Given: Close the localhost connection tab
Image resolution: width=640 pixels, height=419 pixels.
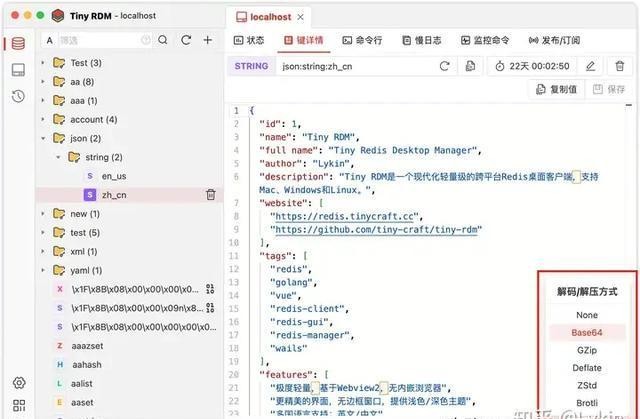Looking at the screenshot, I should click(x=300, y=17).
